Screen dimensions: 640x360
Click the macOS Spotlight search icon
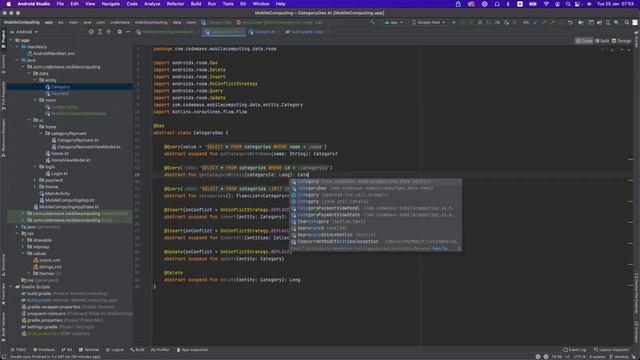click(x=568, y=4)
